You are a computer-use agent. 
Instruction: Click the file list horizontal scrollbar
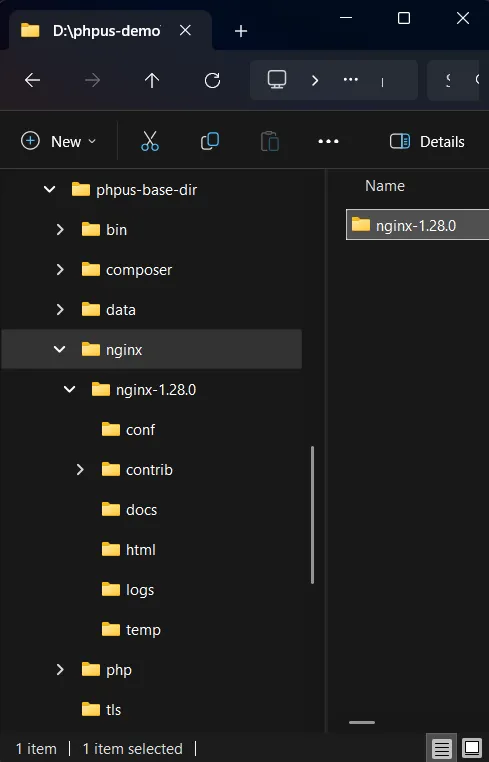pos(362,722)
